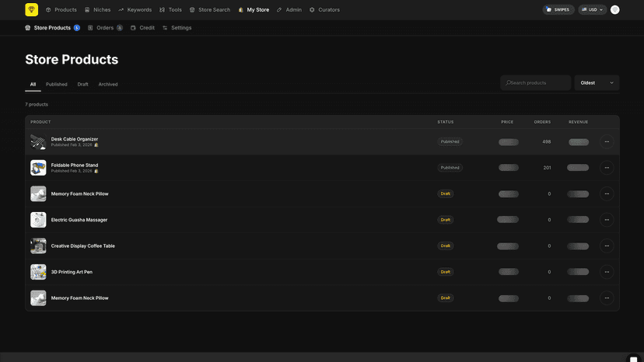Screen dimensions: 644x362
Task: Select My Store in top nav
Action: 254,10
